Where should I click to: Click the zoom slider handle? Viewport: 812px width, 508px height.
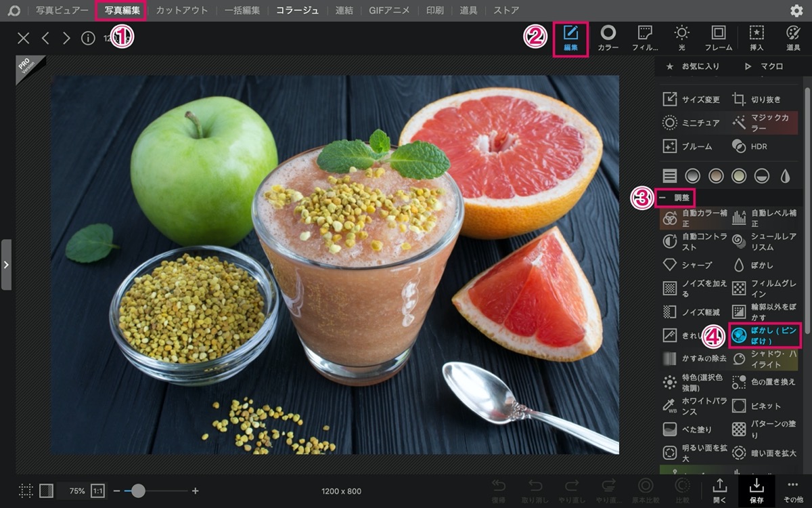coord(138,491)
